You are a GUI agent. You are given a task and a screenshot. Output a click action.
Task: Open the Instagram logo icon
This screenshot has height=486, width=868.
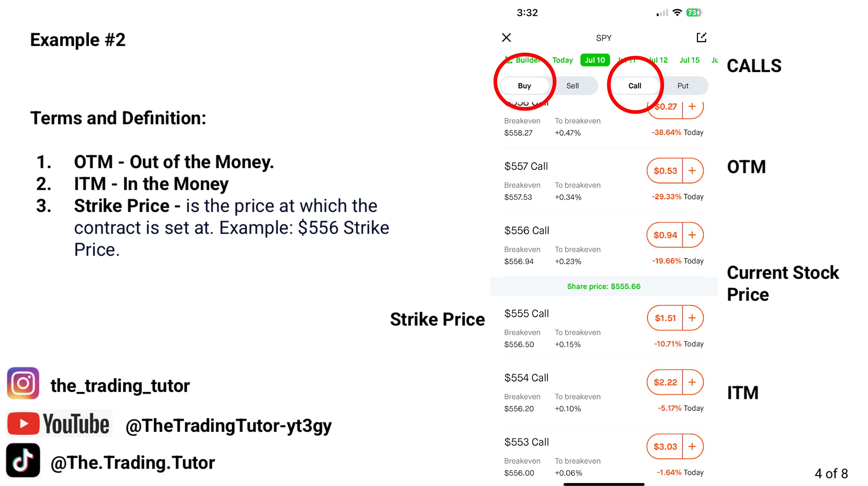tap(23, 383)
